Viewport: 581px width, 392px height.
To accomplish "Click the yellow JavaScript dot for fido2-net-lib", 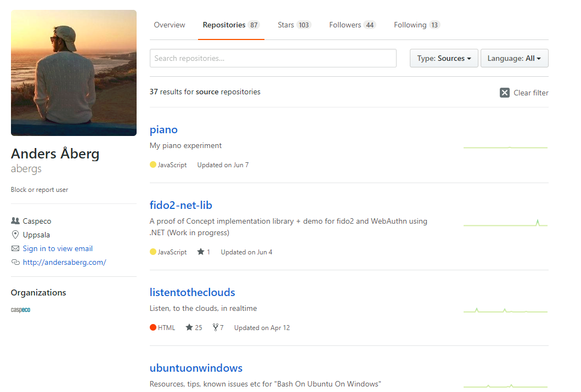I will click(x=153, y=252).
